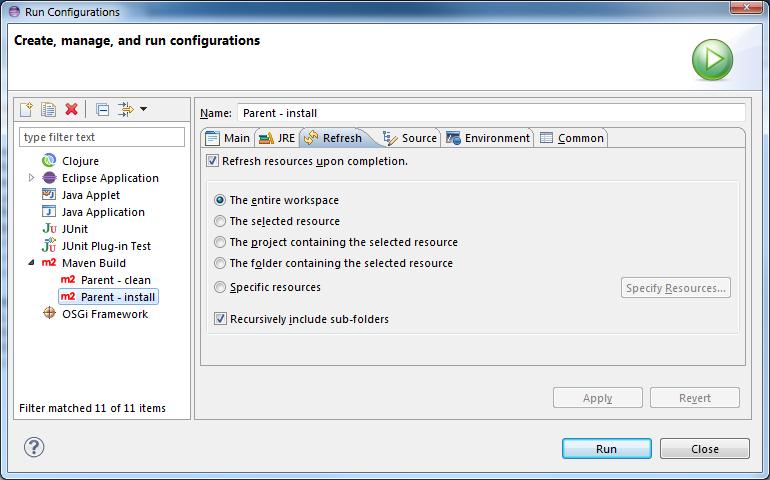Image resolution: width=770 pixels, height=480 pixels.
Task: Select the OSGi Framework item
Action: (x=104, y=314)
